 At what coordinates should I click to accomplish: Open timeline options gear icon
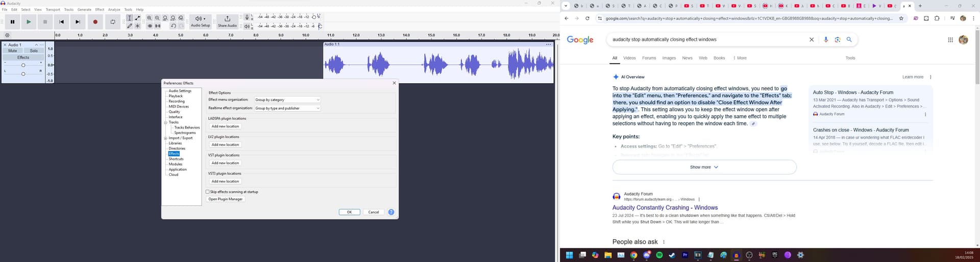click(x=7, y=35)
